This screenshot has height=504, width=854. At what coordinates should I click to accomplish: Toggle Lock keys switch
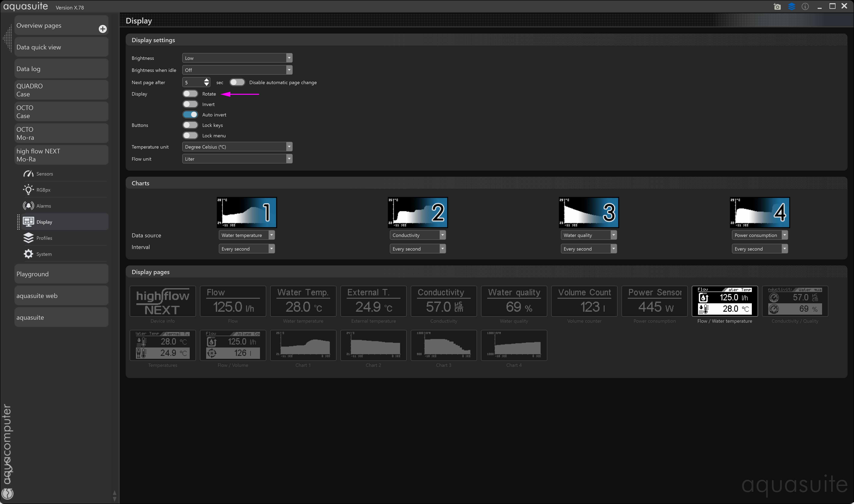[x=190, y=125]
